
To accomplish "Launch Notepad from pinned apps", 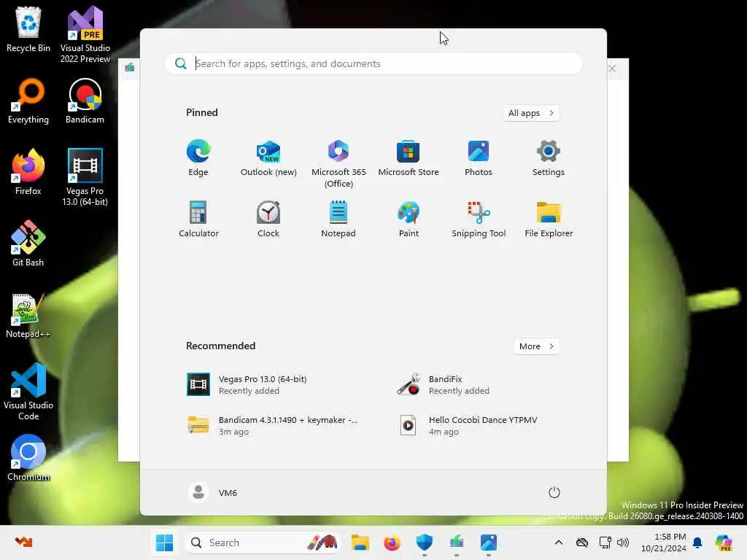I will tap(338, 219).
